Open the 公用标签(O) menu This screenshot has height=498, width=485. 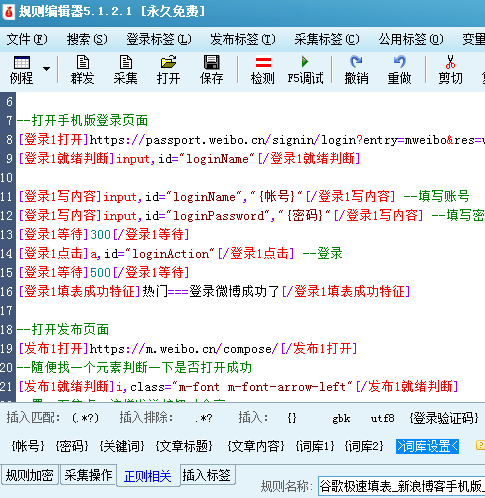coord(411,40)
